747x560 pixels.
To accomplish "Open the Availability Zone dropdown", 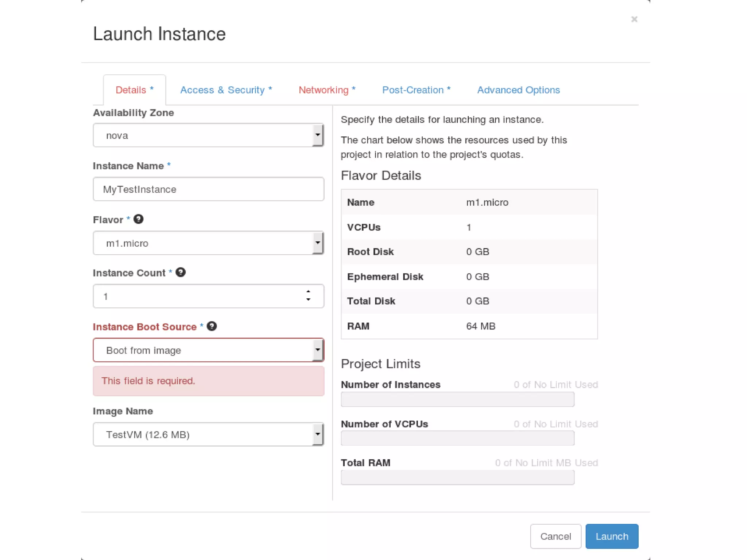I will coord(208,135).
